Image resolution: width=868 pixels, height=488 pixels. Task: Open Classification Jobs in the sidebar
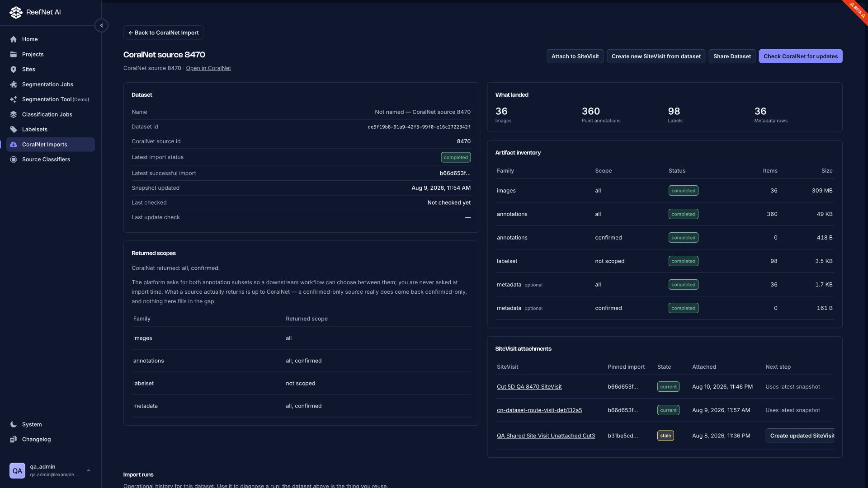51,114
